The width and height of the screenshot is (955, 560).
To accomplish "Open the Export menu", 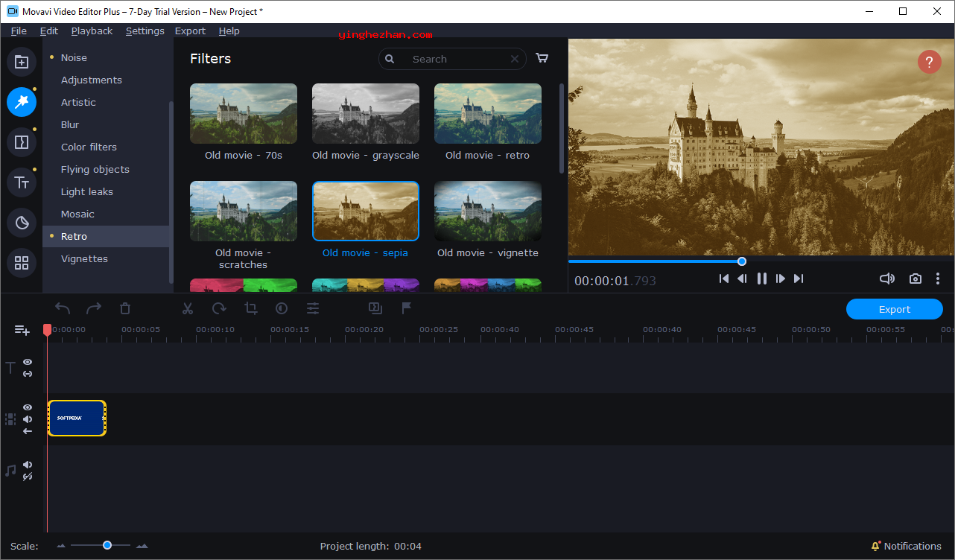I will pos(190,31).
